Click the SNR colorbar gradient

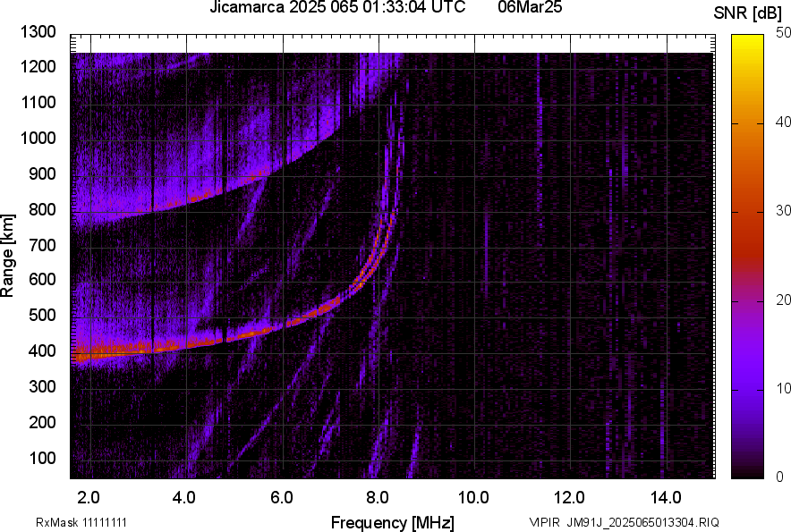748,257
